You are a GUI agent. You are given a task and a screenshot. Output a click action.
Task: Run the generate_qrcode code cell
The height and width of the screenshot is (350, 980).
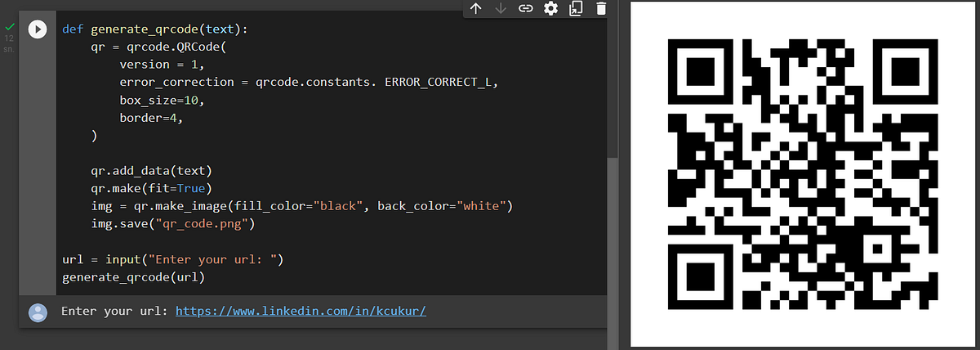coord(38,29)
